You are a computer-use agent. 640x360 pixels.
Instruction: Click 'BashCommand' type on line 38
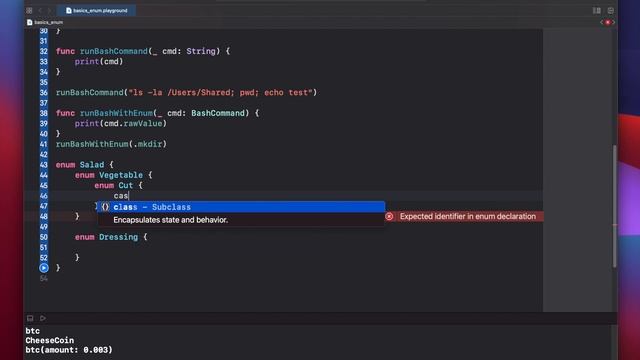pos(218,113)
